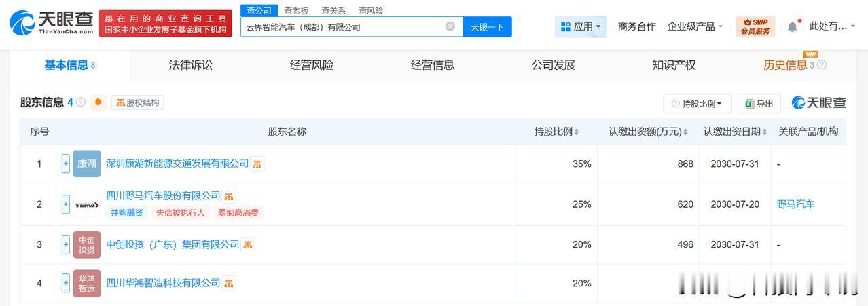
Task: Open the SVIP 会员服务 badge
Action: (755, 26)
